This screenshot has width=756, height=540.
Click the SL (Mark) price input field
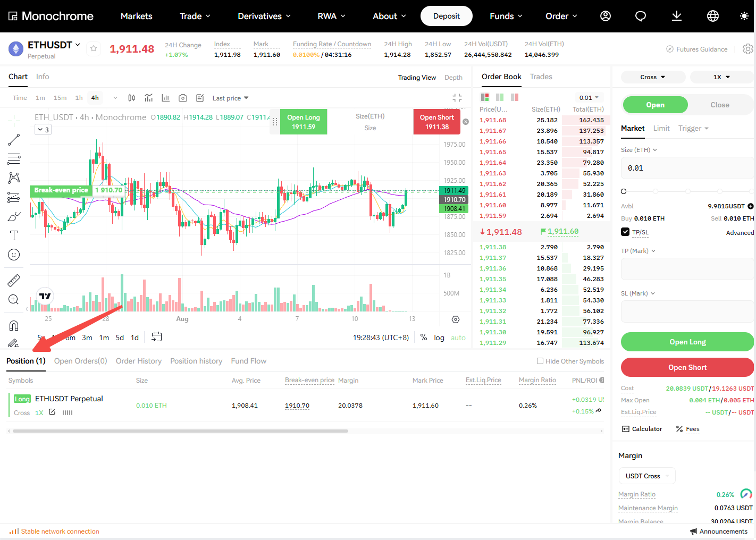[x=687, y=311]
